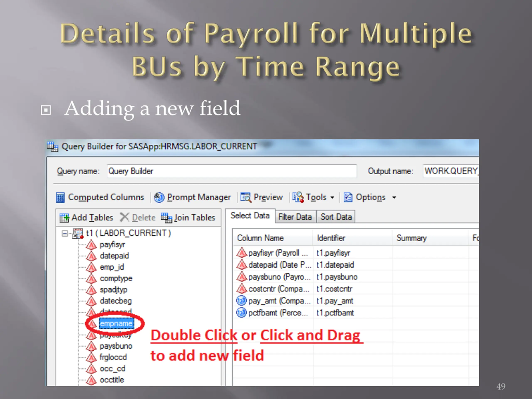
Task: Click the Output name input field
Action: [451, 171]
